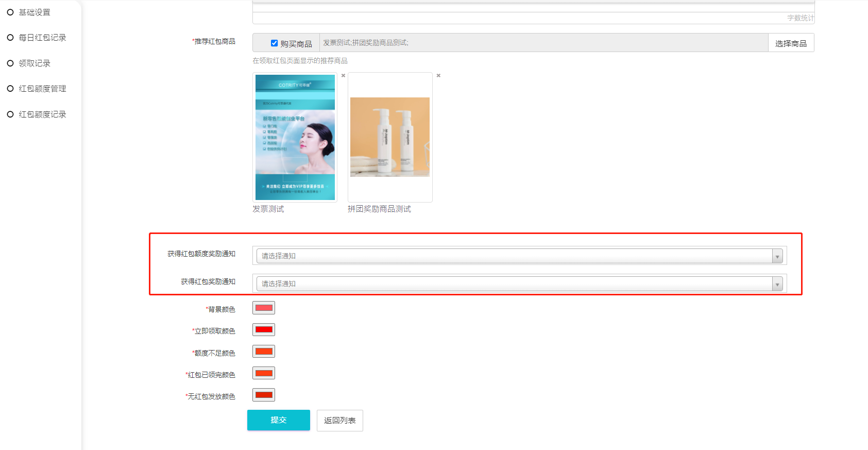Viewport: 868px width, 450px height.
Task: Toggle the 购买商品 checkbox
Action: tap(274, 43)
